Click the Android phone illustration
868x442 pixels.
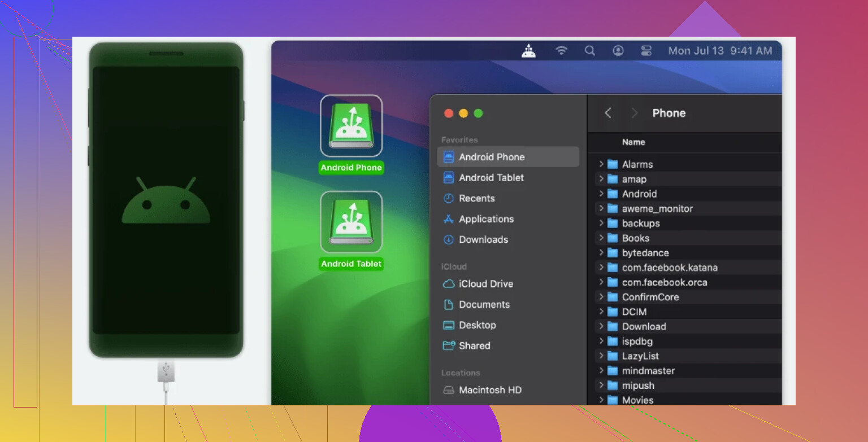click(166, 200)
